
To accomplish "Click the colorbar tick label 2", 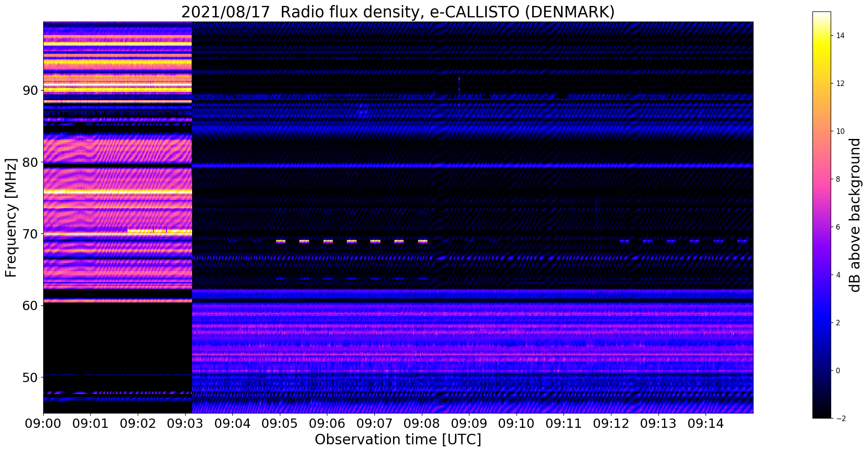I will coord(837,323).
